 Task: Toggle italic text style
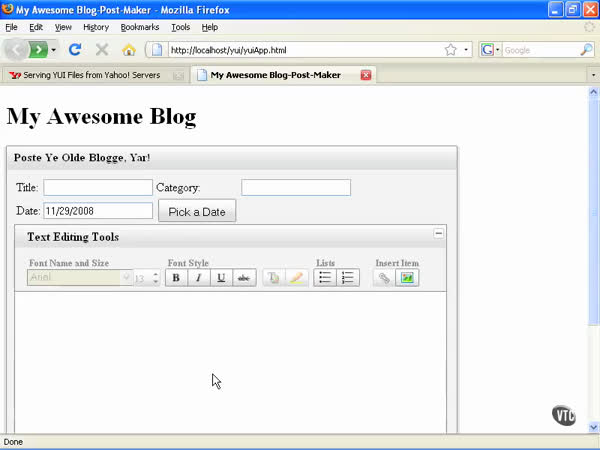pyautogui.click(x=198, y=278)
